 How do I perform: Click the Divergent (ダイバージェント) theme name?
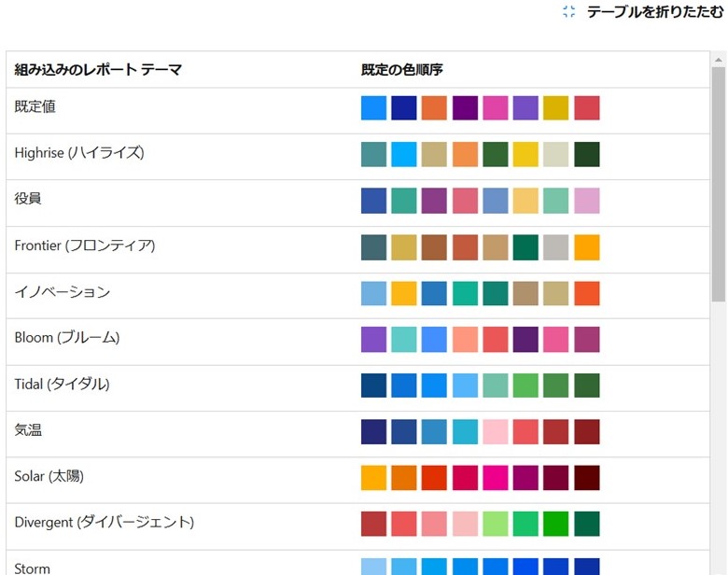tap(105, 522)
